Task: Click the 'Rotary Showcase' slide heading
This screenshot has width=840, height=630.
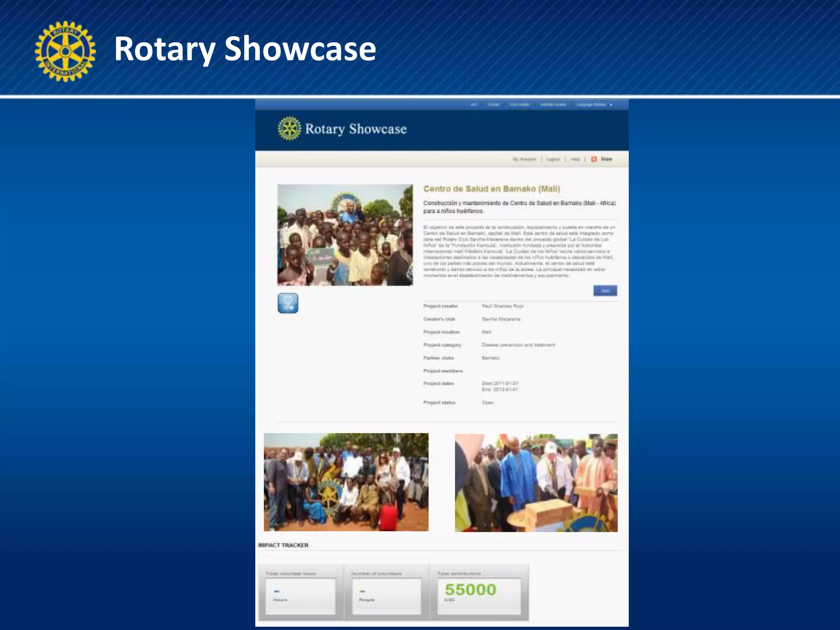Action: point(245,49)
